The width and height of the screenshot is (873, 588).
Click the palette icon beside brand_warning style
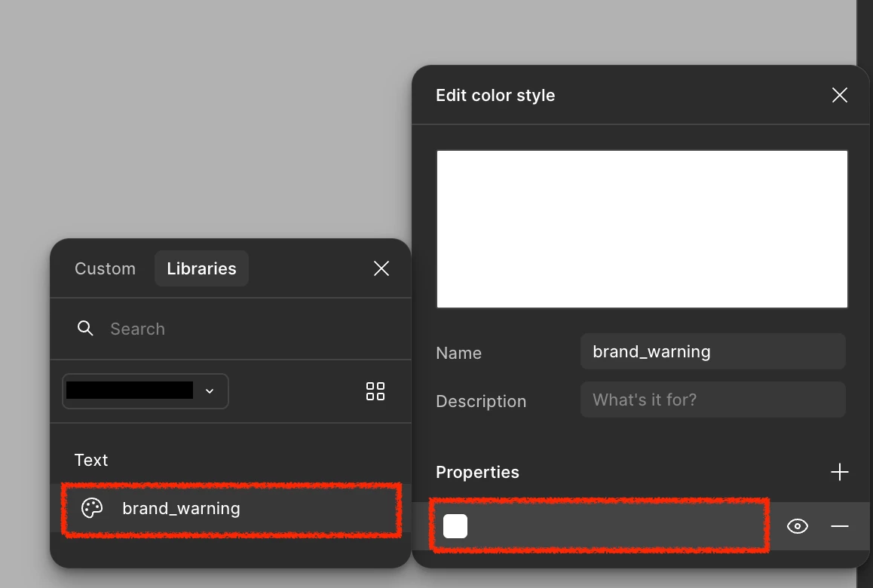91,508
